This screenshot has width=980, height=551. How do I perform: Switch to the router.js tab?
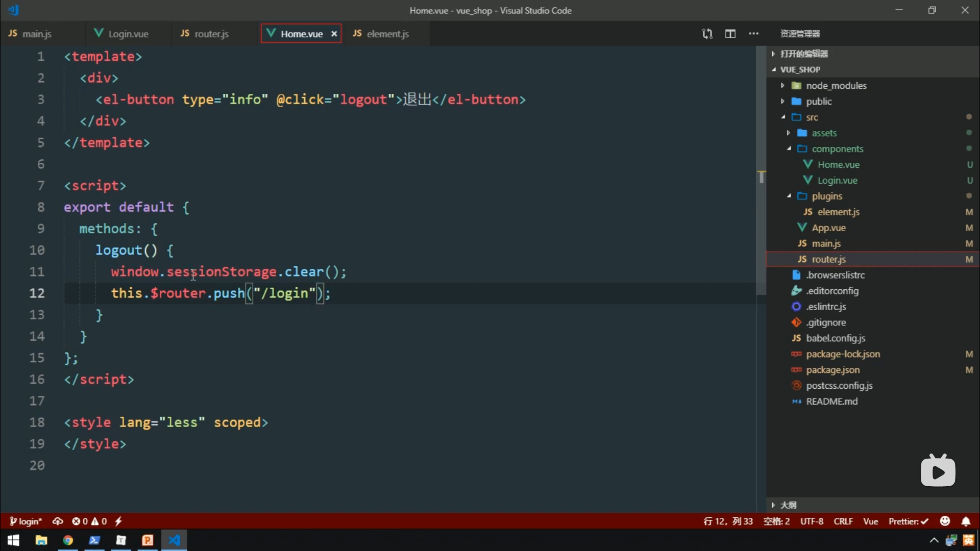(205, 34)
